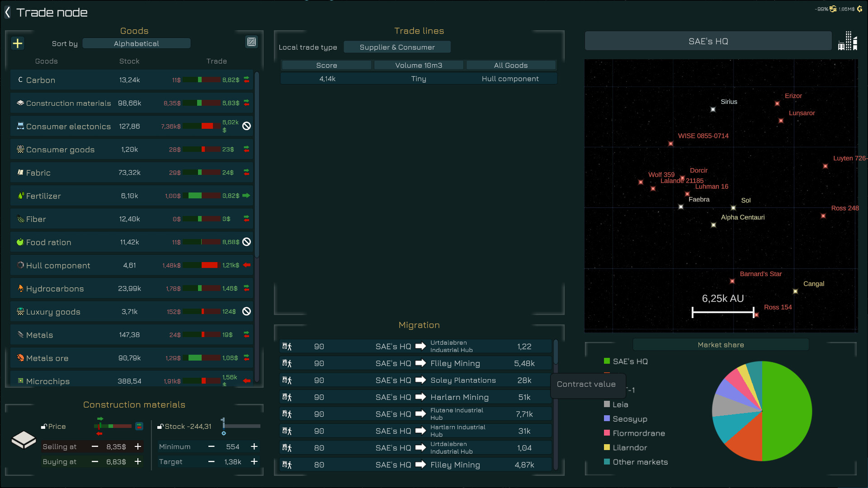Open the Supplier & Consumer trade type dropdown
The height and width of the screenshot is (488, 868).
397,47
